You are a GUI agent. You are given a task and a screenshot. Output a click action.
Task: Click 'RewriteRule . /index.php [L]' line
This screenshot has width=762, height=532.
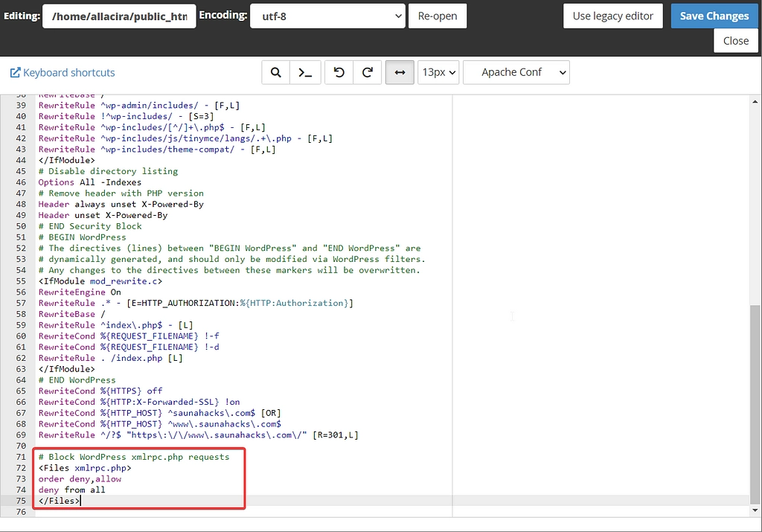[x=110, y=358]
